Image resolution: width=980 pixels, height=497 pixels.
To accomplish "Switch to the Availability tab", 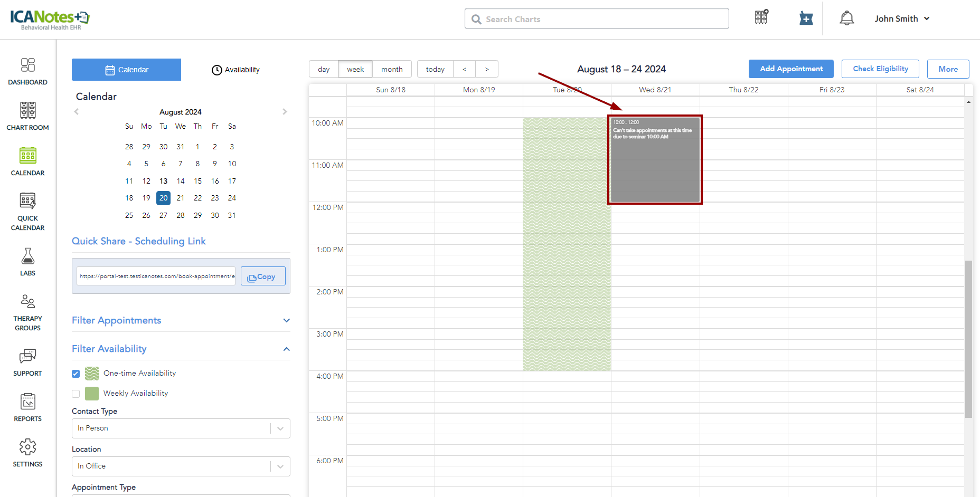I will pos(235,70).
